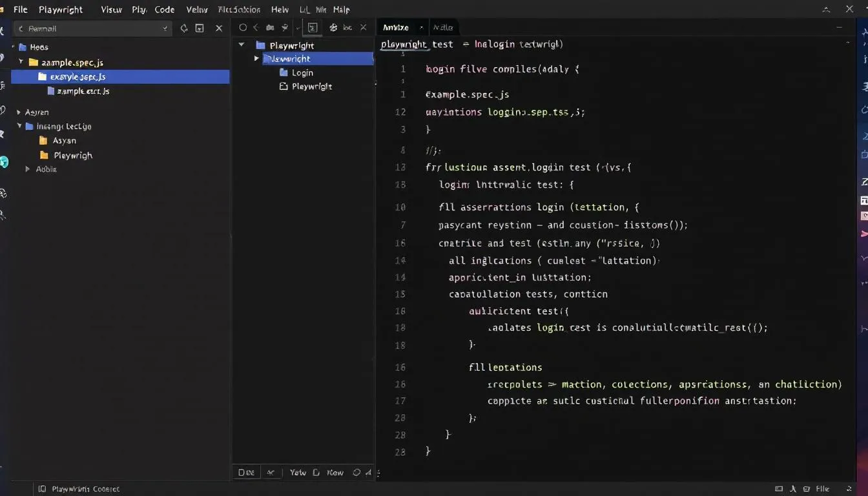Open the small chevron dropdown after pin icon
This screenshot has width=868, height=496.
(x=298, y=28)
